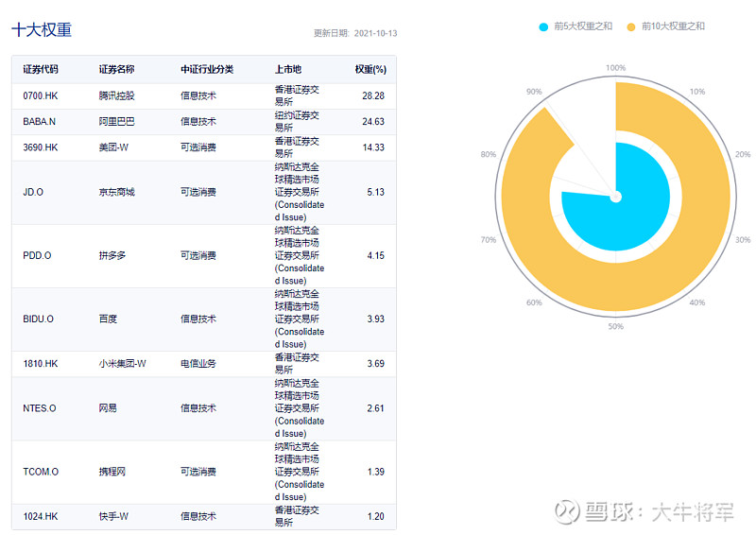Click the name 携程网

click(x=112, y=472)
